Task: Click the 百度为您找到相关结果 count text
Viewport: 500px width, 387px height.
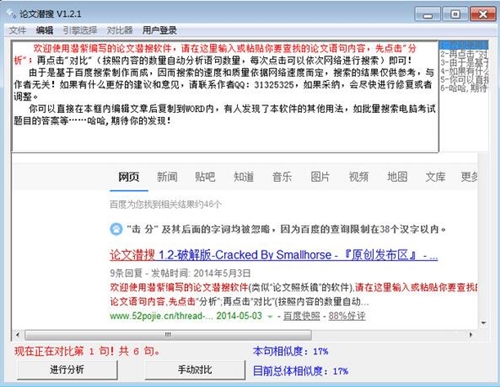Action: click(165, 204)
